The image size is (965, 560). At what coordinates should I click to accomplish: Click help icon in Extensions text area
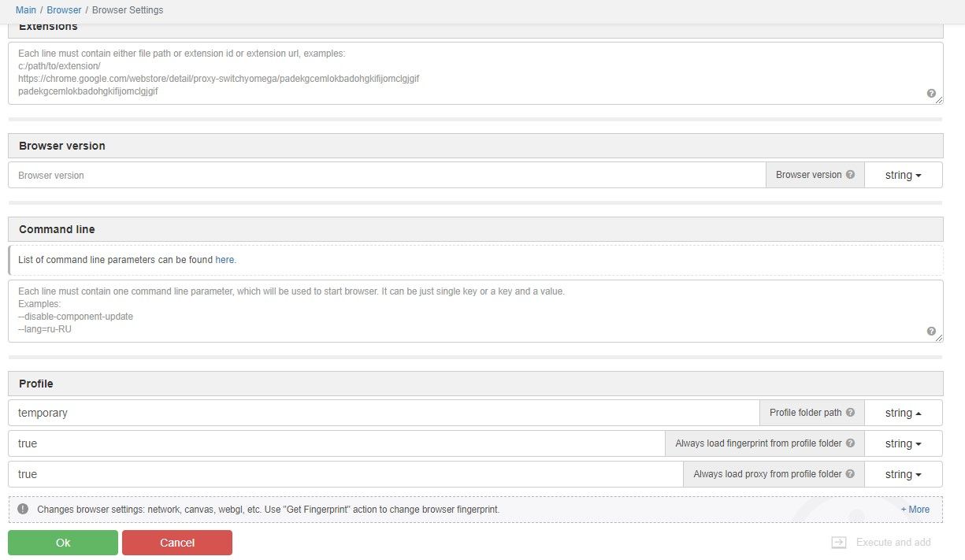(931, 94)
